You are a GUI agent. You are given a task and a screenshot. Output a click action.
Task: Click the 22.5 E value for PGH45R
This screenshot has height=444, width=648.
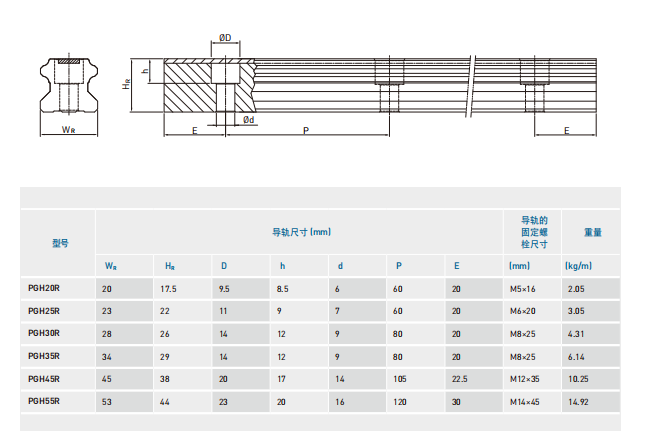(x=460, y=379)
